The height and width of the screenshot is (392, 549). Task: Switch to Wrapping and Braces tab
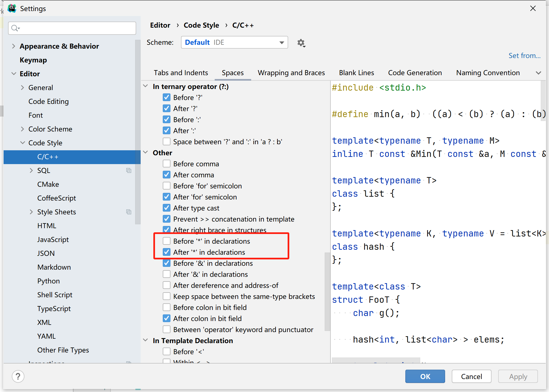291,73
